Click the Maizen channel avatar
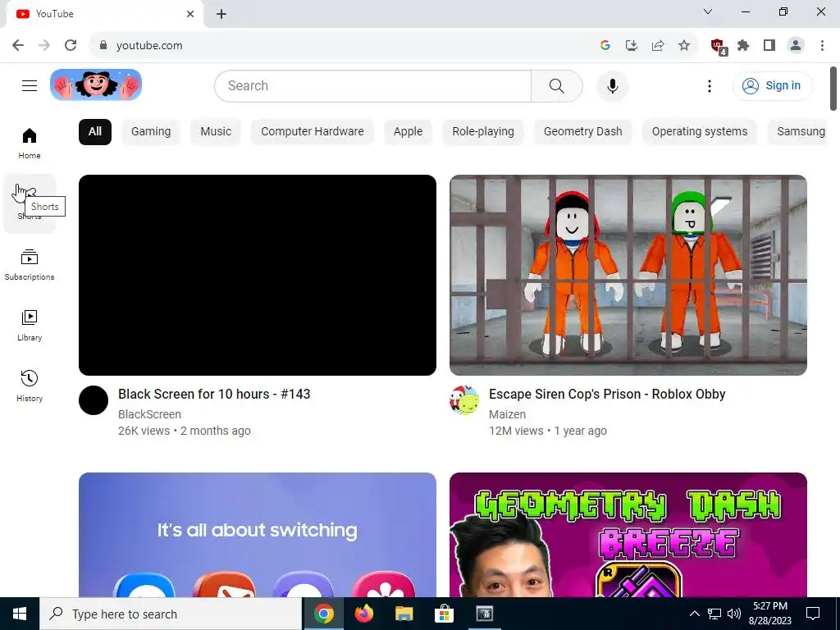The image size is (840, 630). (464, 400)
